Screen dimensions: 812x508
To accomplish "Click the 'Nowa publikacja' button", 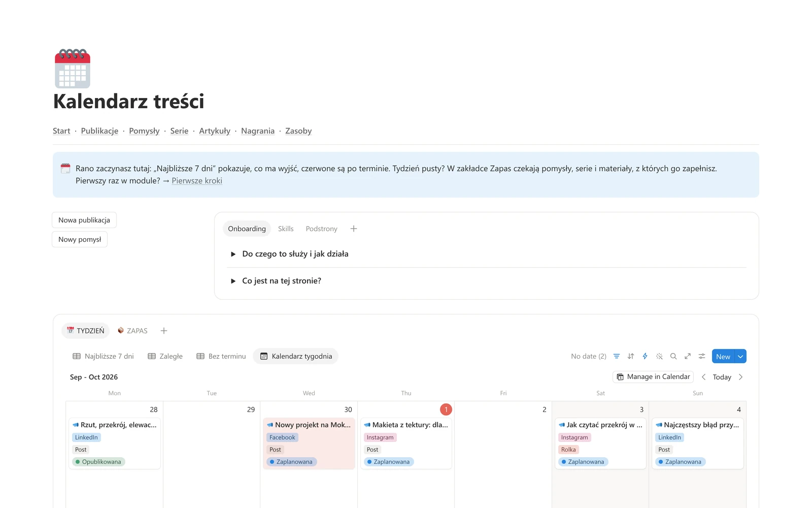I will click(x=84, y=220).
